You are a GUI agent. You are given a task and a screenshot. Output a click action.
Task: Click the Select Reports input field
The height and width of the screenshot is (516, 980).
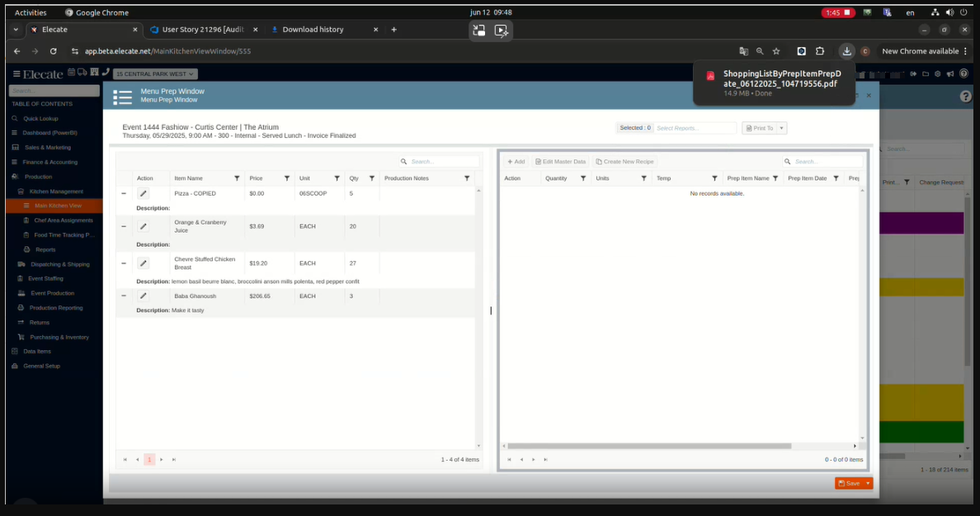click(695, 128)
